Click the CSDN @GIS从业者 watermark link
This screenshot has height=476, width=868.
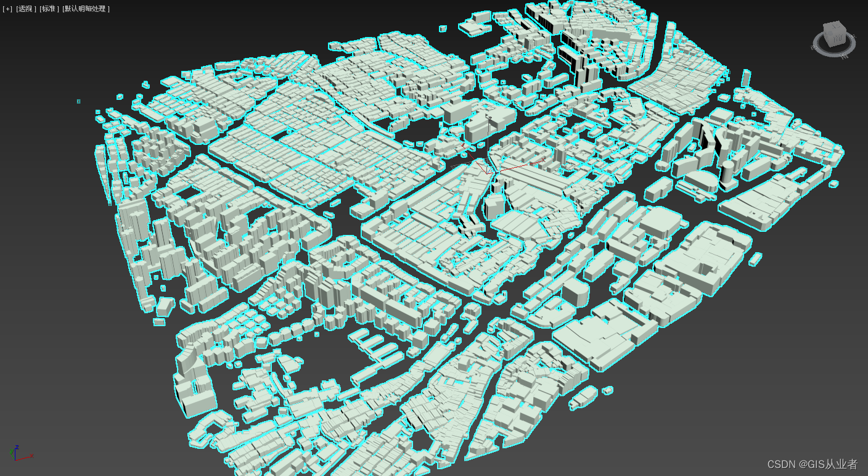pos(811,464)
